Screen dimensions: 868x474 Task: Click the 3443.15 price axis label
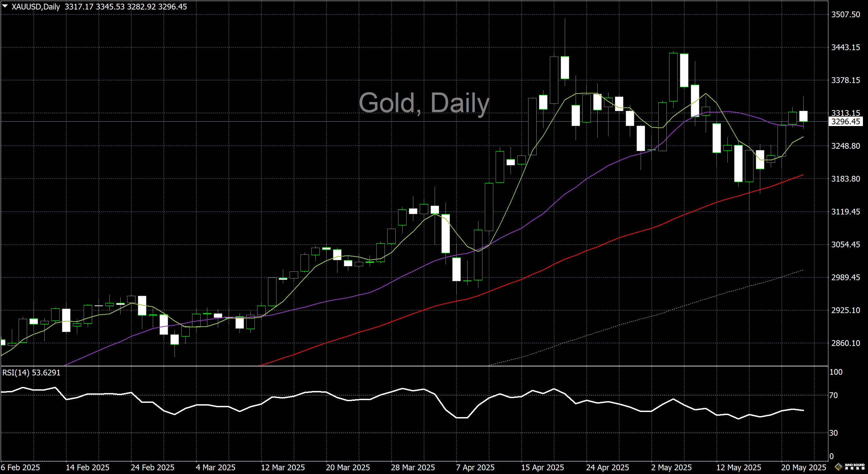click(x=846, y=47)
